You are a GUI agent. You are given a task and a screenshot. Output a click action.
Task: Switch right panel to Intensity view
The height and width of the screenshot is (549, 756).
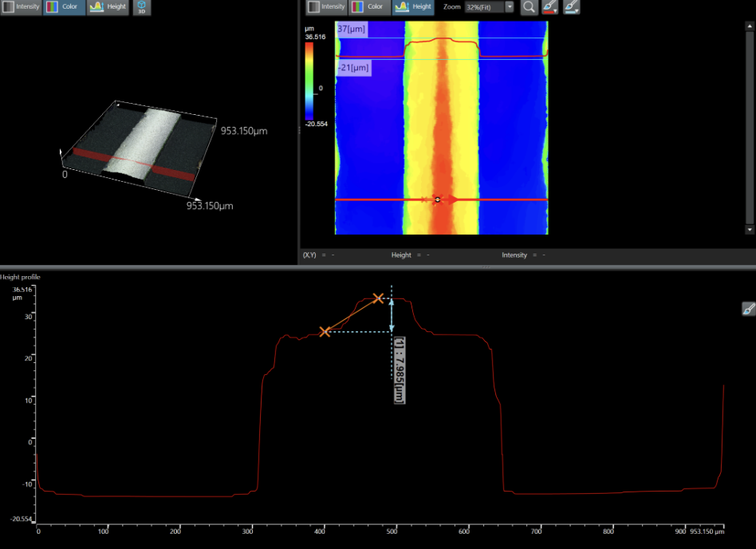[x=326, y=7]
